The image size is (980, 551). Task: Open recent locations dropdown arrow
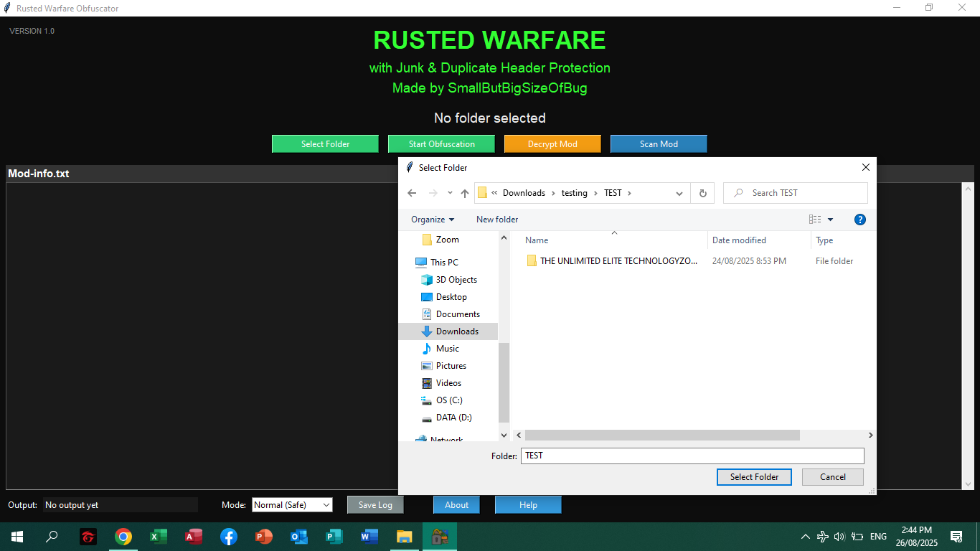pos(450,193)
